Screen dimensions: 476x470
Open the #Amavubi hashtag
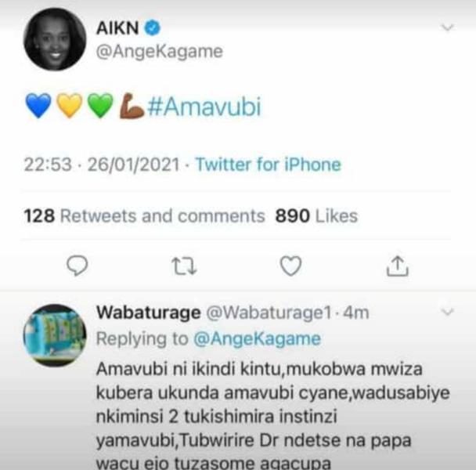coord(204,107)
